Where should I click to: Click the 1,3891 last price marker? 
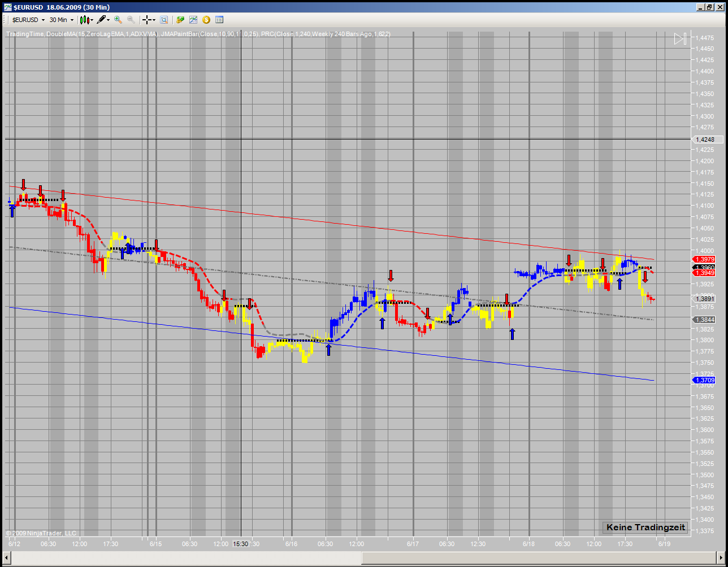(x=705, y=299)
